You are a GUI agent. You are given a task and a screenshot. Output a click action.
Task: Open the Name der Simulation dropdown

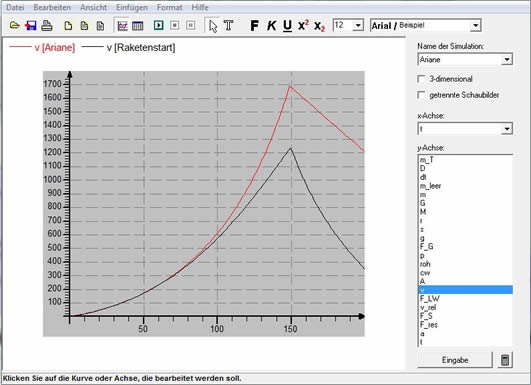click(x=507, y=60)
